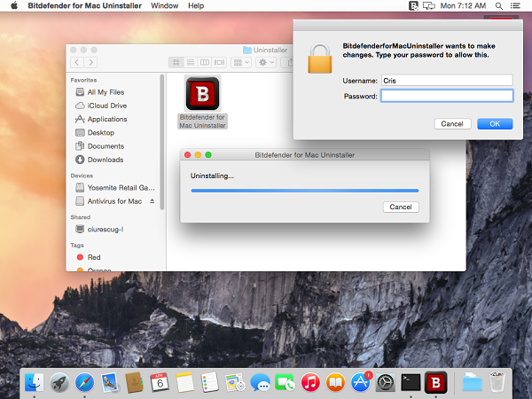Open the Trash in the Dock

pos(497,382)
